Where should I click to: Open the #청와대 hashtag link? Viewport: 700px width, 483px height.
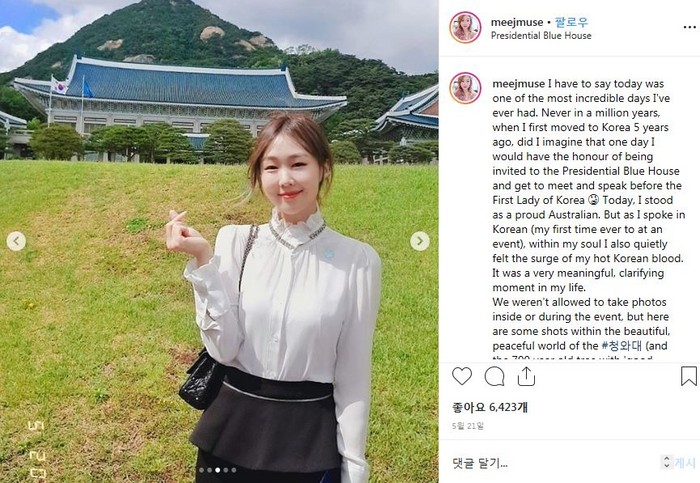point(621,346)
